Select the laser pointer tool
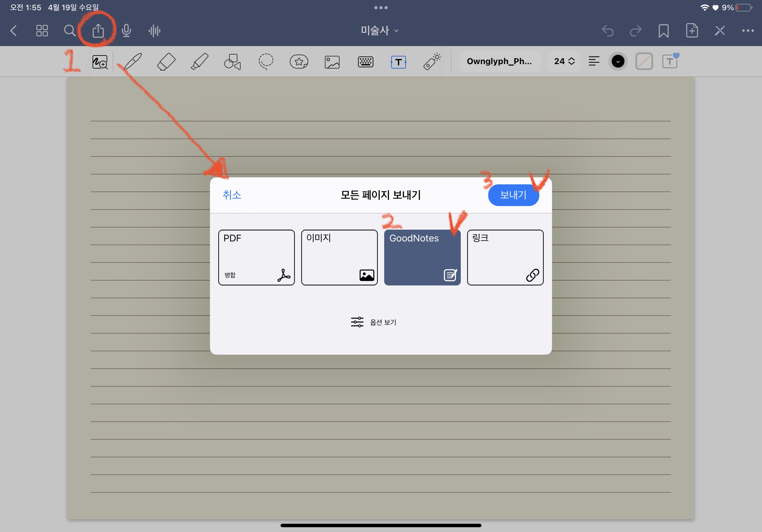Screen dimensions: 762x532 pos(432,62)
